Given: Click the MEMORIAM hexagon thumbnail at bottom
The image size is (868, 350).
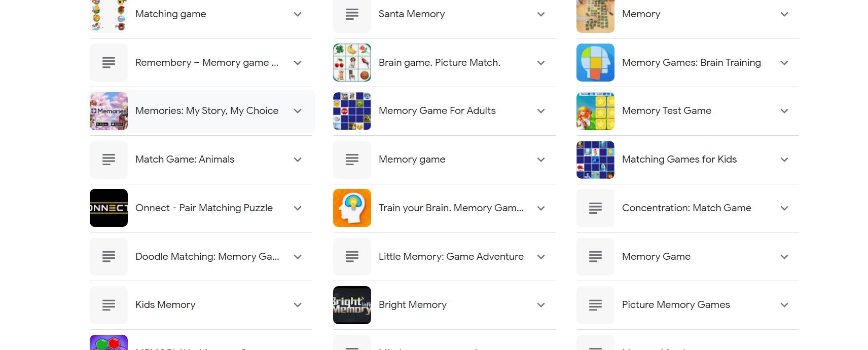Looking at the screenshot, I should 108,343.
